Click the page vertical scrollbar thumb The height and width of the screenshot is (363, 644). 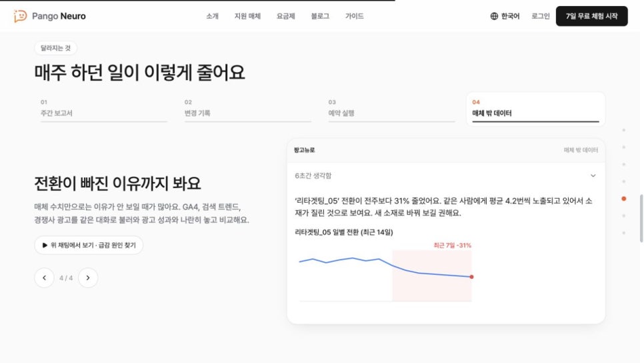[641, 219]
